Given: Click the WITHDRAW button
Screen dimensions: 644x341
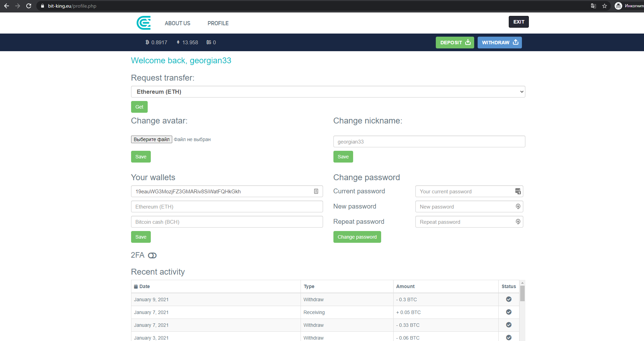Looking at the screenshot, I should pos(500,43).
